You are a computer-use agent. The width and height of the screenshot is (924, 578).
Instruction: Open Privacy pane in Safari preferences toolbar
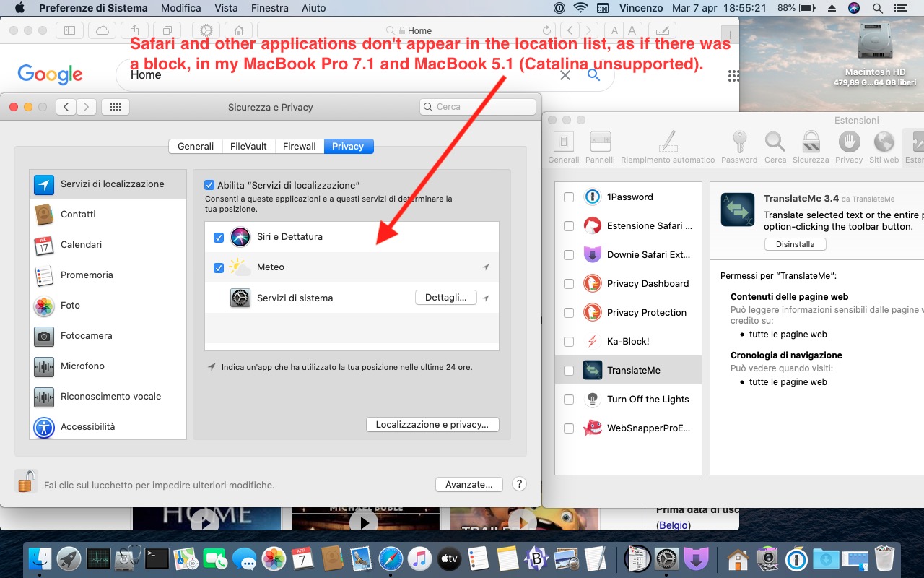pyautogui.click(x=849, y=147)
